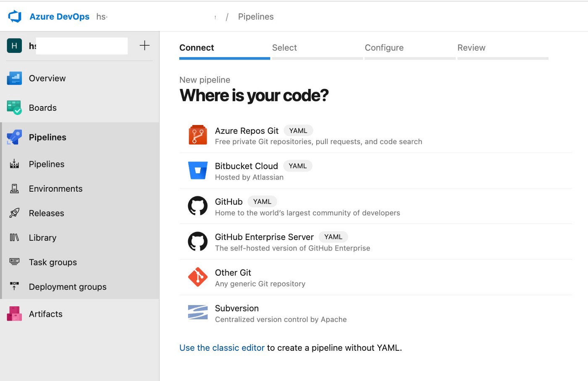
Task: Go to Artifacts
Action: coord(45,314)
